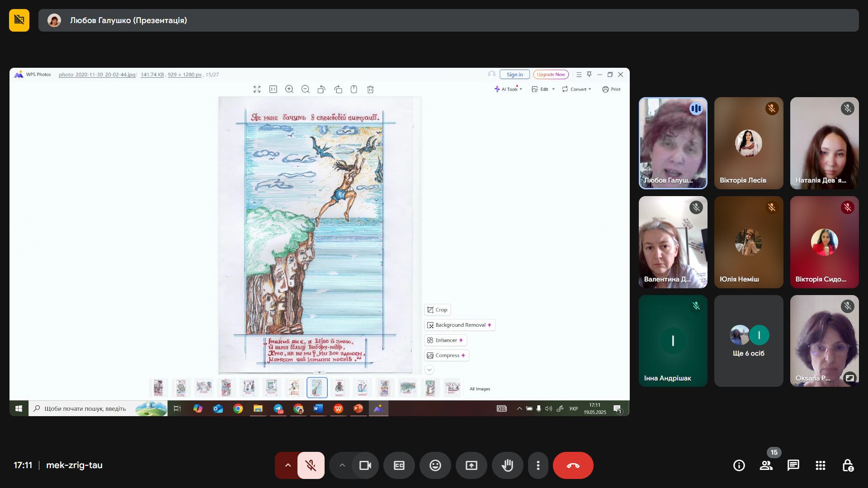Click the Sign in button
868x488 pixels.
click(x=514, y=75)
